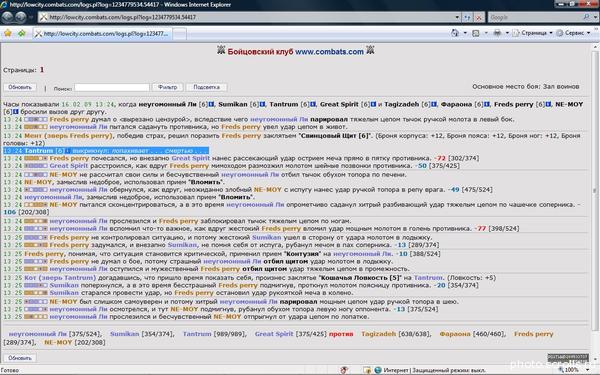600x375 pixels.
Task: Open the www.combats.com link
Action: pos(329,52)
